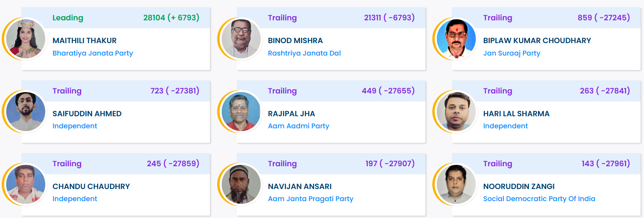Open the Bharatiya Janata Party link
This screenshot has width=644, height=218.
click(x=93, y=53)
